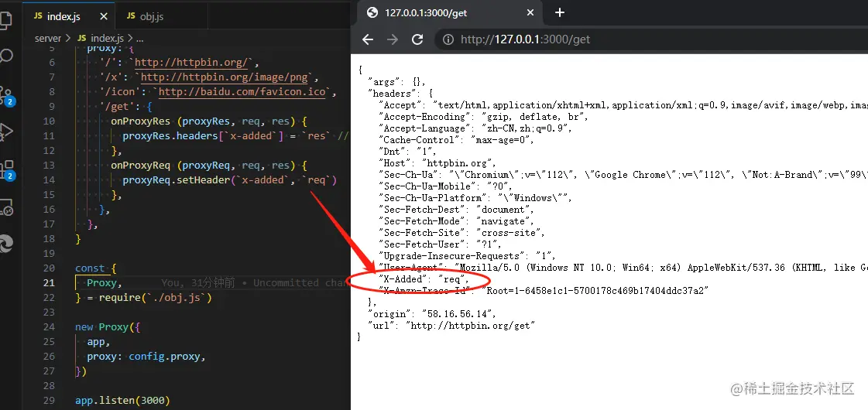Screen dimensions: 868x410
Task: Click the "X-Amzn-Trace-Id" JSON line
Action: [x=543, y=291]
